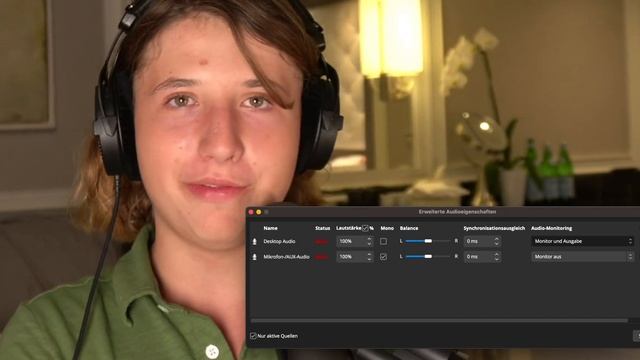Click the Desktop Audio status indicator
The height and width of the screenshot is (360, 640).
click(x=322, y=242)
